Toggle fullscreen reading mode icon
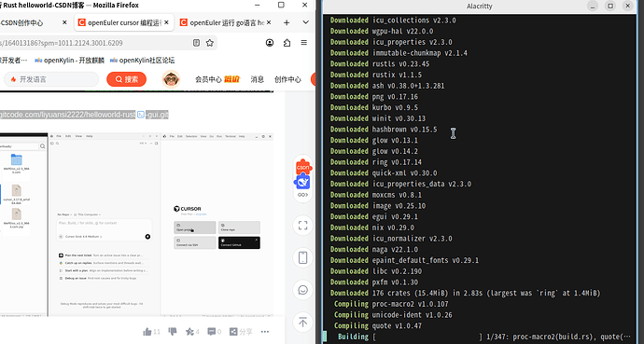 302,225
